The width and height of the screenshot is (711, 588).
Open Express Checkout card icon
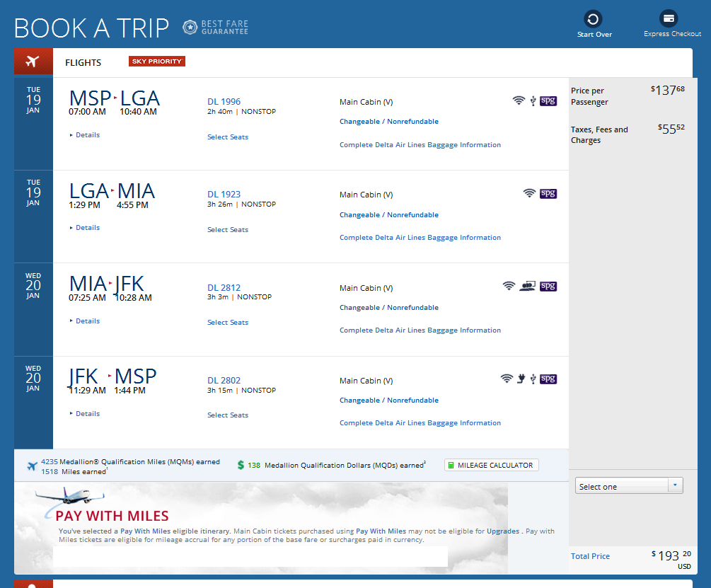point(669,19)
